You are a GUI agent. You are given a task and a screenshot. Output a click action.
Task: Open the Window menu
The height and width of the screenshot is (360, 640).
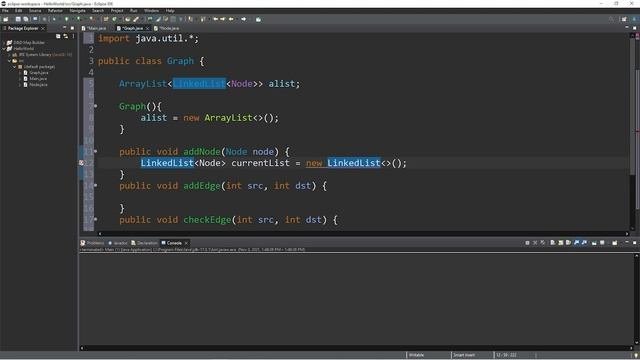point(151,11)
